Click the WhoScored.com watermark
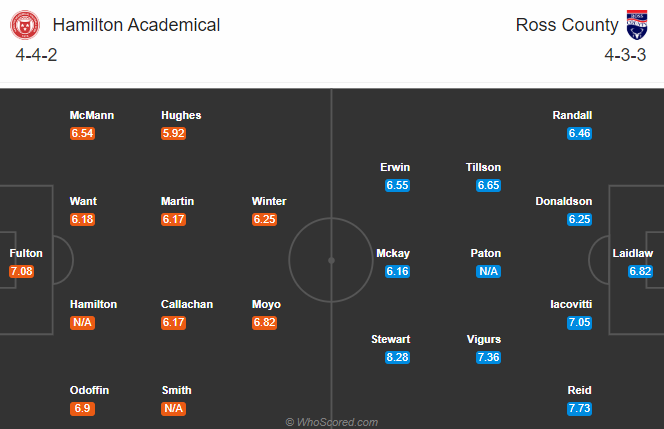Screen dimensions: 664x429 332,422
